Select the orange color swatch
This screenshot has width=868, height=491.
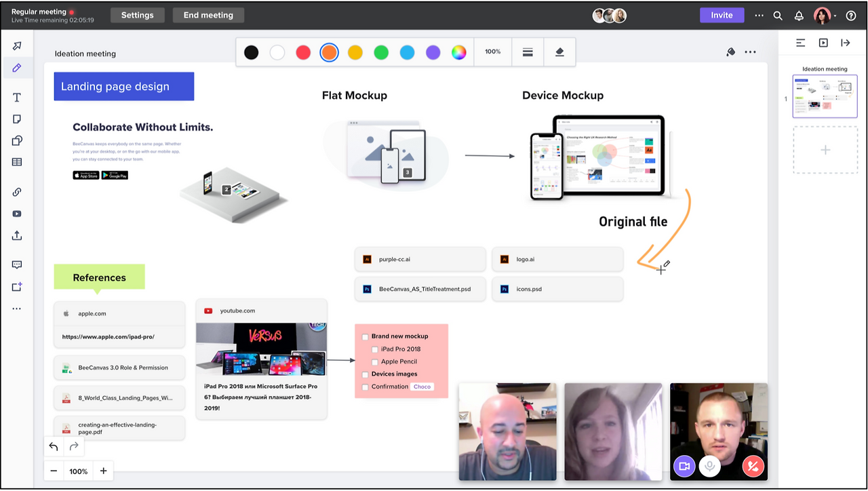[x=329, y=52]
